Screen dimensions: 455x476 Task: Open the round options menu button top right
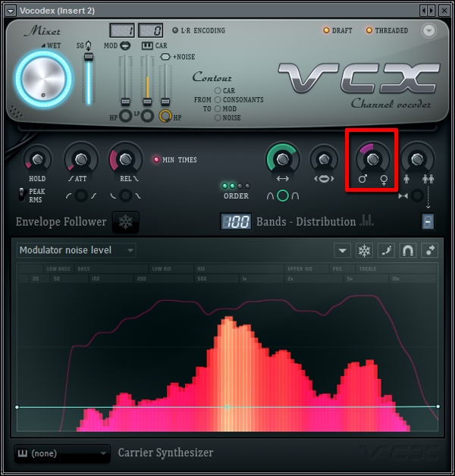tap(429, 30)
